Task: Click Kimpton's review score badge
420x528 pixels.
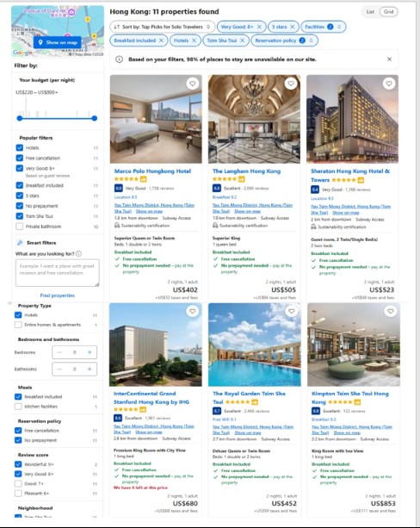Action: [x=316, y=411]
